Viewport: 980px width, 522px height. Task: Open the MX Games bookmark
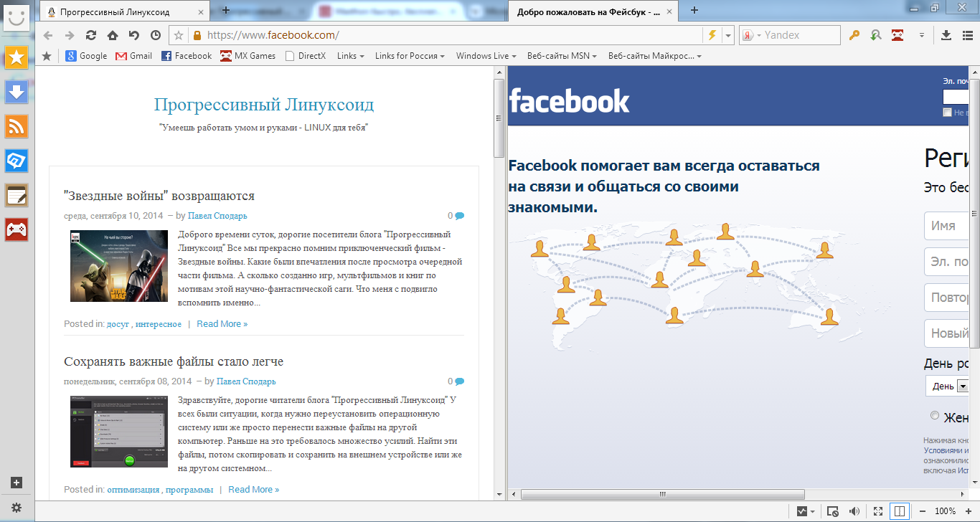[x=248, y=56]
